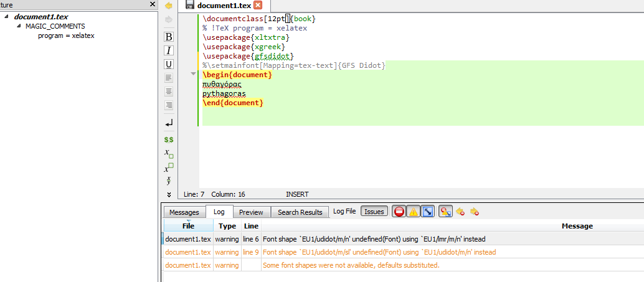This screenshot has height=282, width=644.
Task: Go forward with the grayed right arrow
Action: tap(168, 19)
